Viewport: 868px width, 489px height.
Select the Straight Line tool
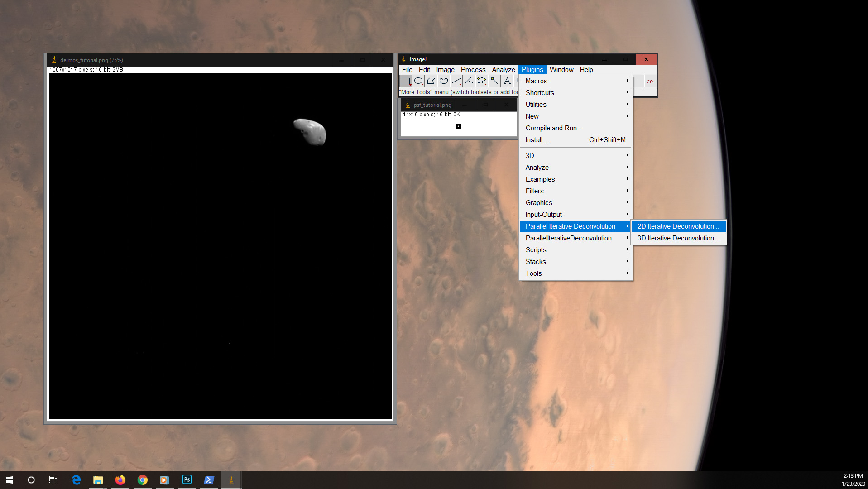tap(456, 81)
